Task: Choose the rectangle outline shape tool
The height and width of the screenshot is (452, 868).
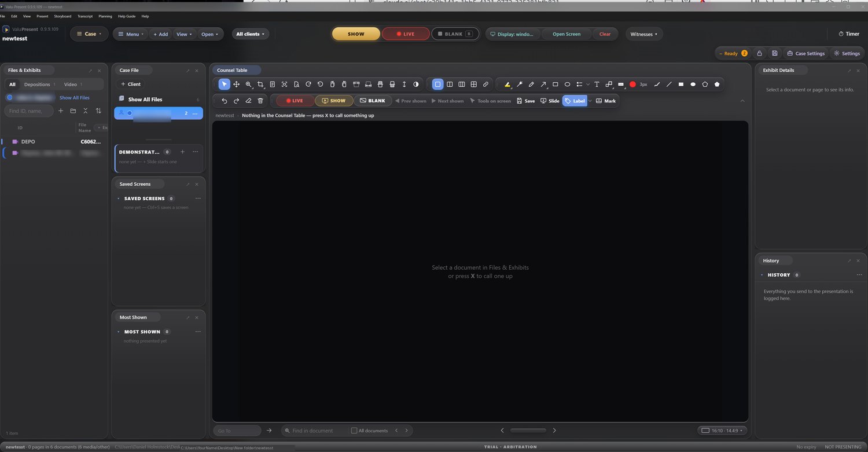Action: (x=556, y=84)
